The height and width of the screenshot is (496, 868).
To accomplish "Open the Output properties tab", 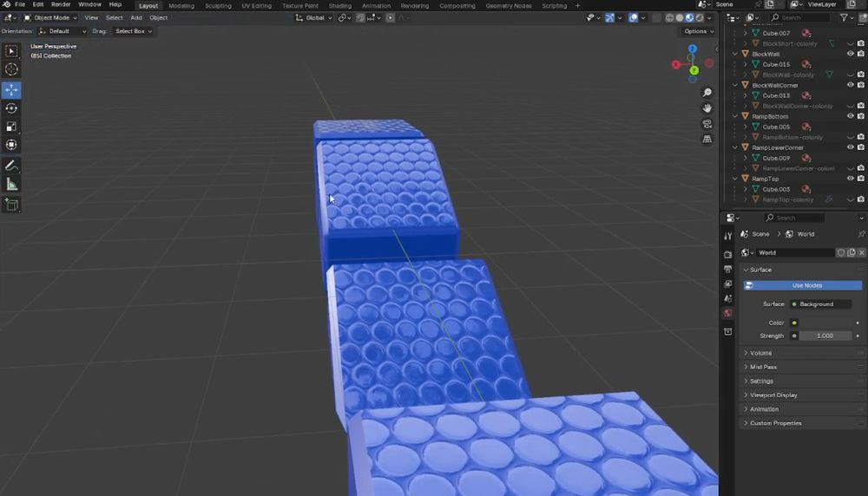I will pyautogui.click(x=728, y=270).
